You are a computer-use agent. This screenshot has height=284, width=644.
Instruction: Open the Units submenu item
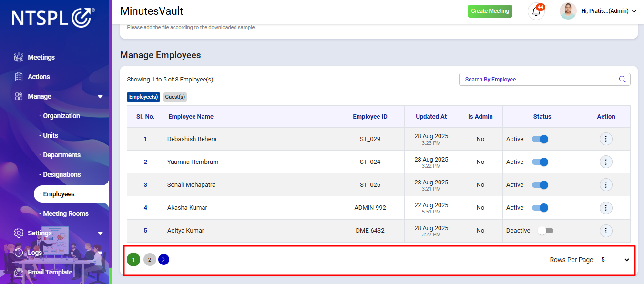pyautogui.click(x=49, y=135)
